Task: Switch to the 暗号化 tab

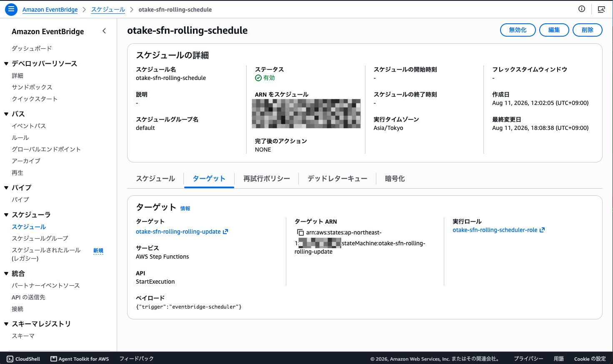Action: click(395, 179)
